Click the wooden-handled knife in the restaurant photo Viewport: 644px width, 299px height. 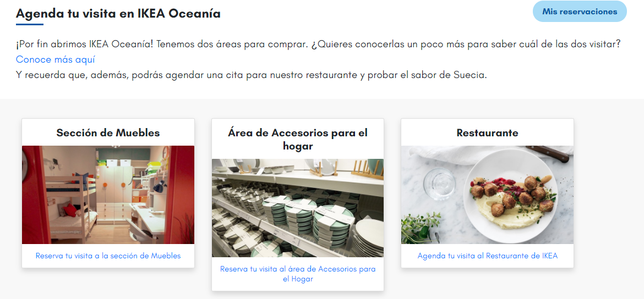coord(548,153)
